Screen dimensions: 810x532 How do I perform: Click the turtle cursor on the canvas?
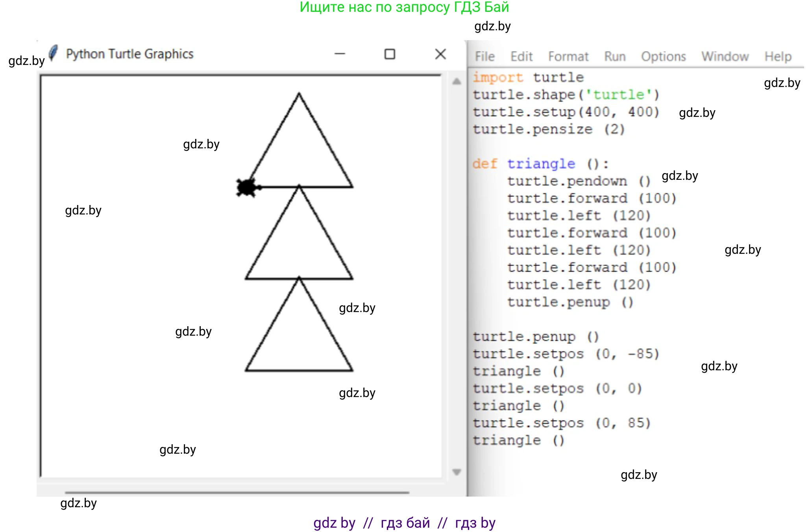click(x=247, y=187)
